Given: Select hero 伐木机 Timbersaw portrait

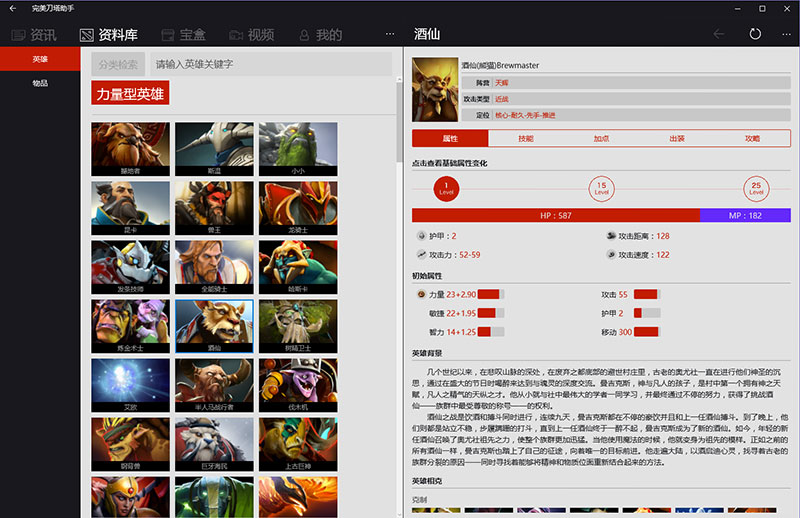Looking at the screenshot, I should point(298,385).
